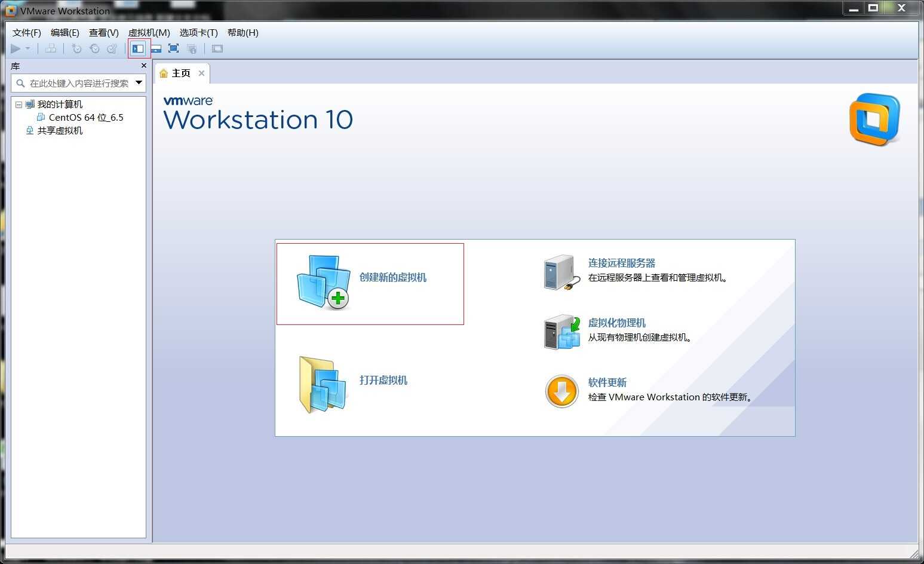
Task: Click the console view toolbar icon
Action: point(217,48)
